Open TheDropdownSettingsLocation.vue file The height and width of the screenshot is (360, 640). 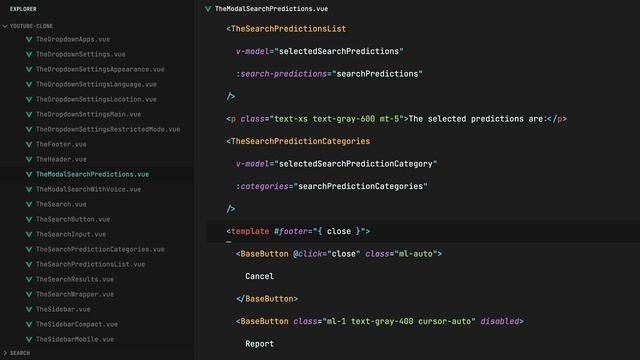click(96, 100)
